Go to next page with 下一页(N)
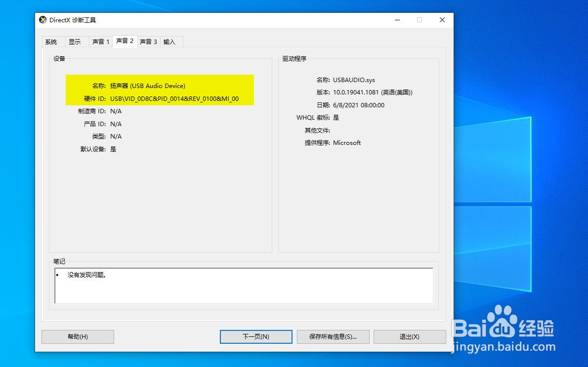The height and width of the screenshot is (367, 588). coord(256,337)
